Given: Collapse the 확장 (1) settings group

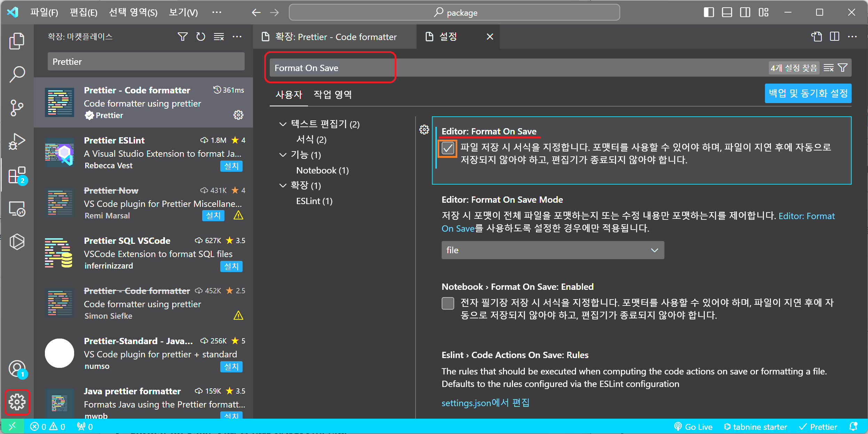Looking at the screenshot, I should (283, 185).
